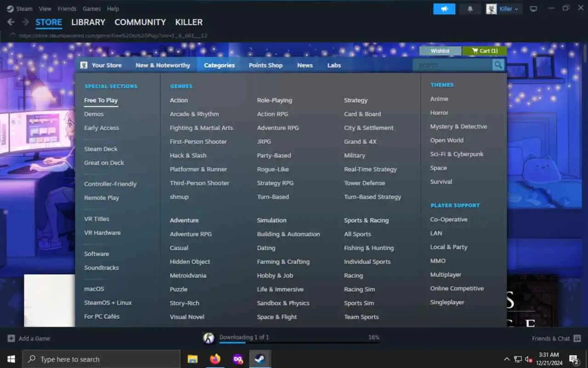Click the download progress bar
The image size is (588, 368).
[x=299, y=343]
